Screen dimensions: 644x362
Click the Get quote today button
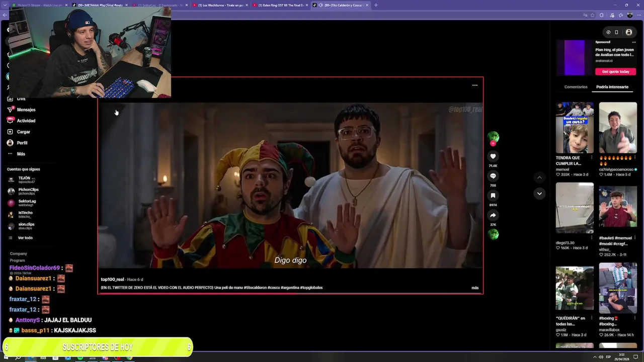[615, 72]
